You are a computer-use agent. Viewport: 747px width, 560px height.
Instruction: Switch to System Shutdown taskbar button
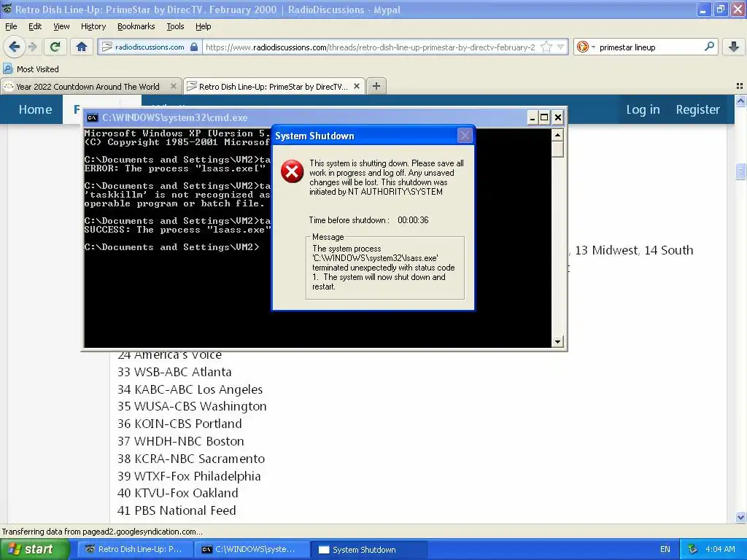click(x=368, y=550)
